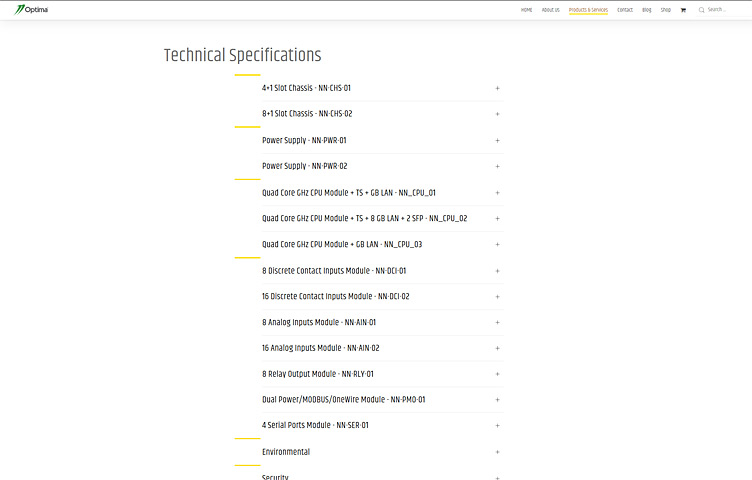Screen dimensions: 752x480
Task: Expand NN-DCI-01 section plus icon
Action: (x=497, y=271)
